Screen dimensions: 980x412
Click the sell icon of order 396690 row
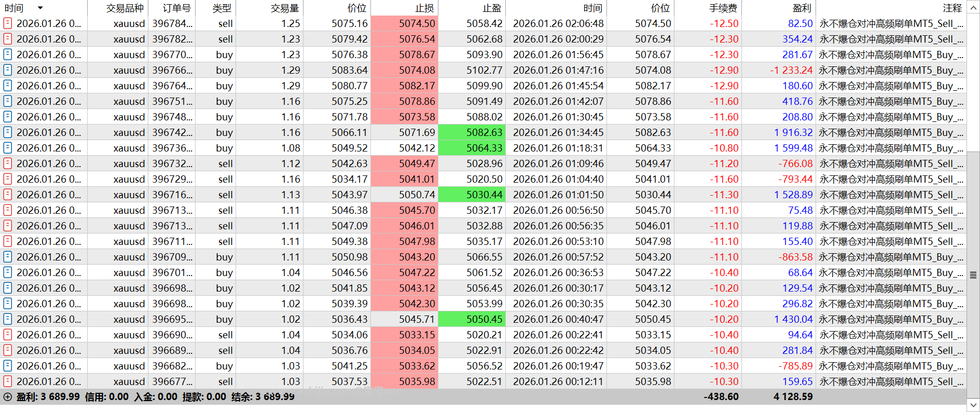pos(8,335)
